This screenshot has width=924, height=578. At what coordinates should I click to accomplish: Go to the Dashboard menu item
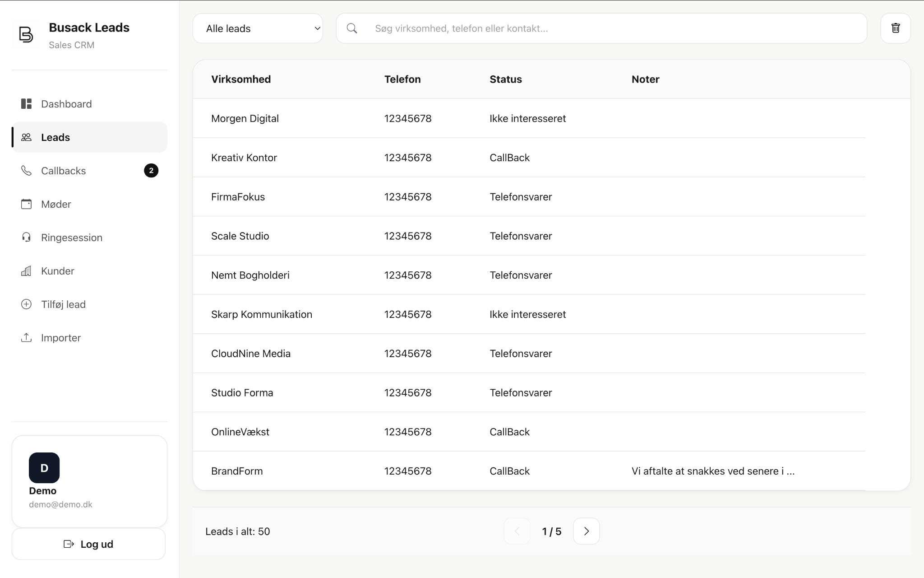tap(89, 104)
